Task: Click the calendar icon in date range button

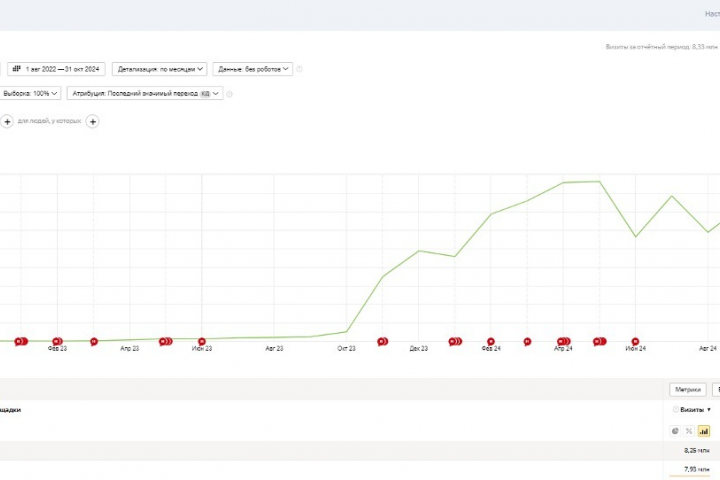Action: (17, 69)
